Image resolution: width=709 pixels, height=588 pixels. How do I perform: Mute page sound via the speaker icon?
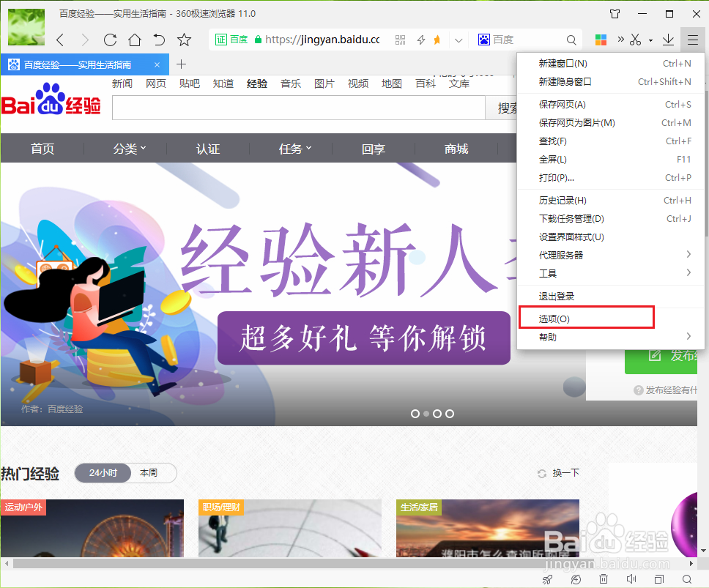(631, 578)
